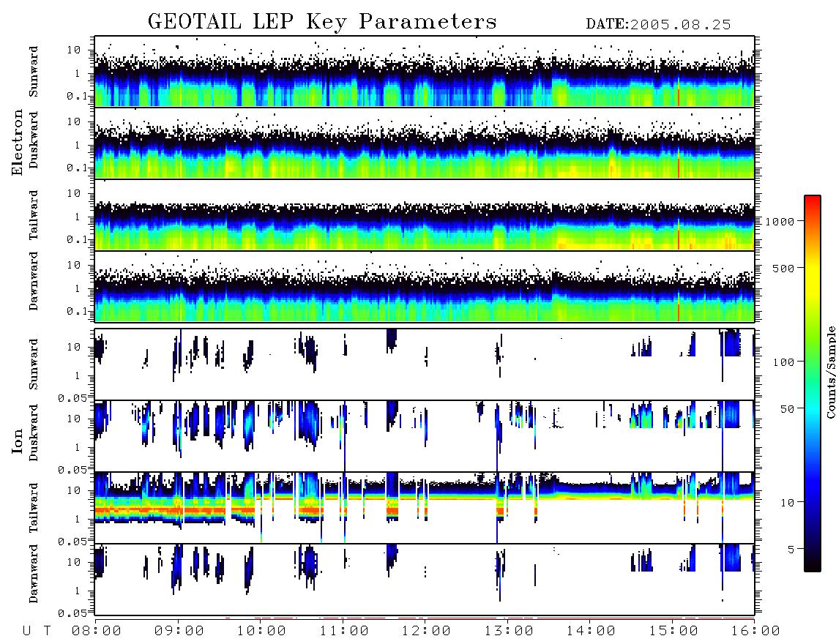Click the Electron Sunward spectrogram panel
This screenshot has width=836, height=644.
pyautogui.click(x=425, y=72)
